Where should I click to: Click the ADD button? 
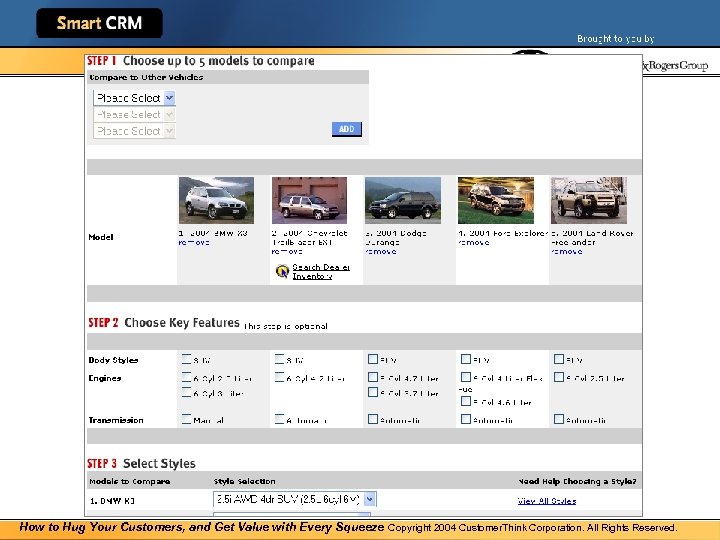click(347, 129)
